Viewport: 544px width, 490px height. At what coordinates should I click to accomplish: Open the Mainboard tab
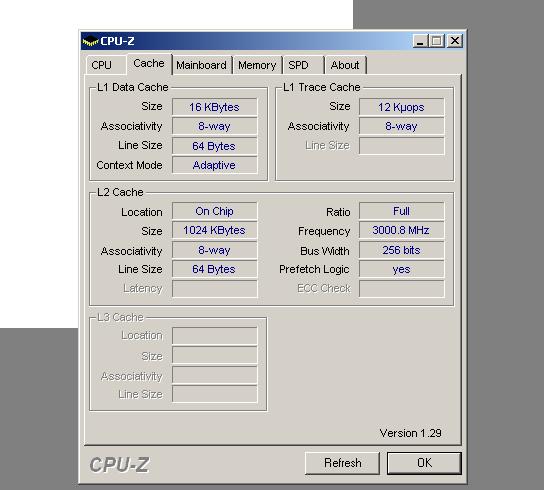[x=202, y=65]
